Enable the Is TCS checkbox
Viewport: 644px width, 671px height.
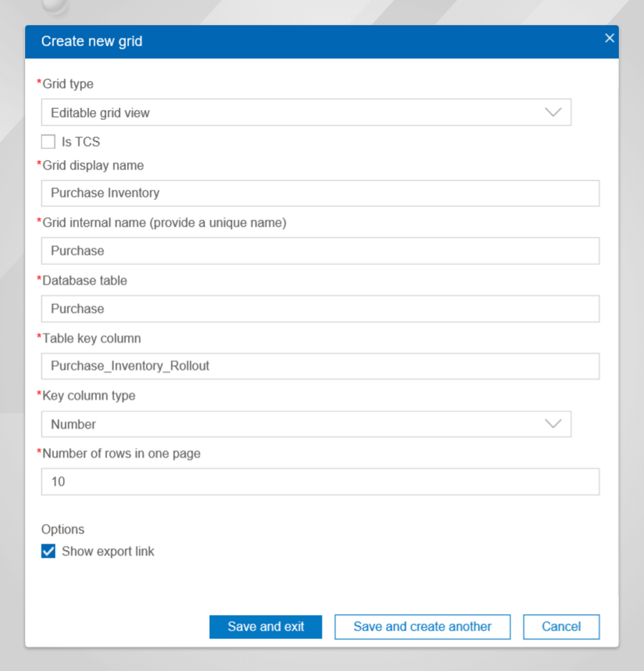48,141
